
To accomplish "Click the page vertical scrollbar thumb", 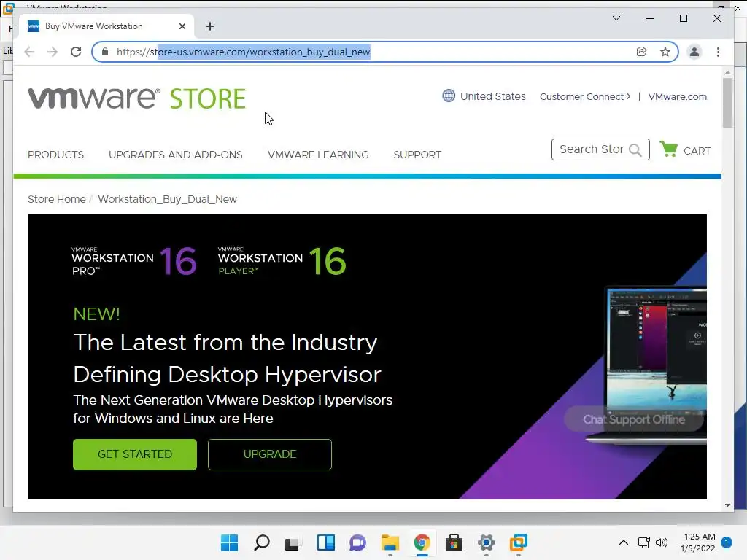I will (727, 103).
